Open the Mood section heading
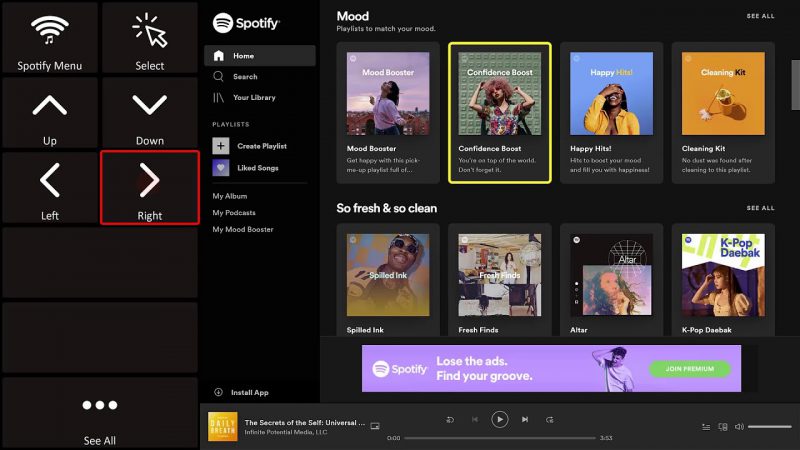This screenshot has width=800, height=450. pos(353,16)
